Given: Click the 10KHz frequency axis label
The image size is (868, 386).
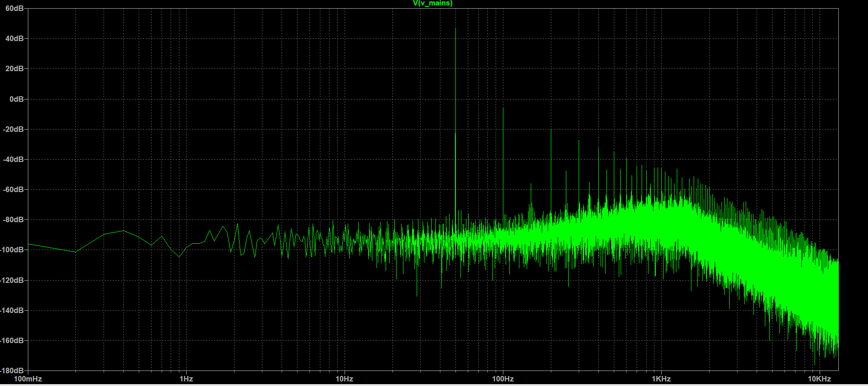Looking at the screenshot, I should click(x=820, y=379).
